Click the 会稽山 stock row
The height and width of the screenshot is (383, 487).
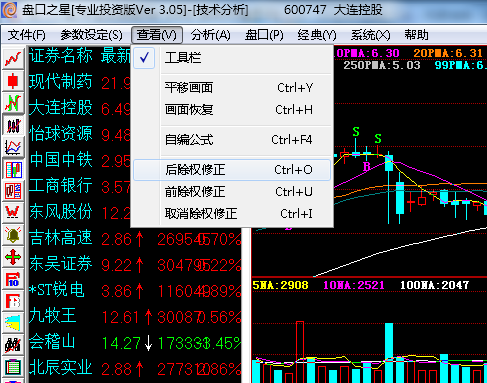click(x=135, y=342)
